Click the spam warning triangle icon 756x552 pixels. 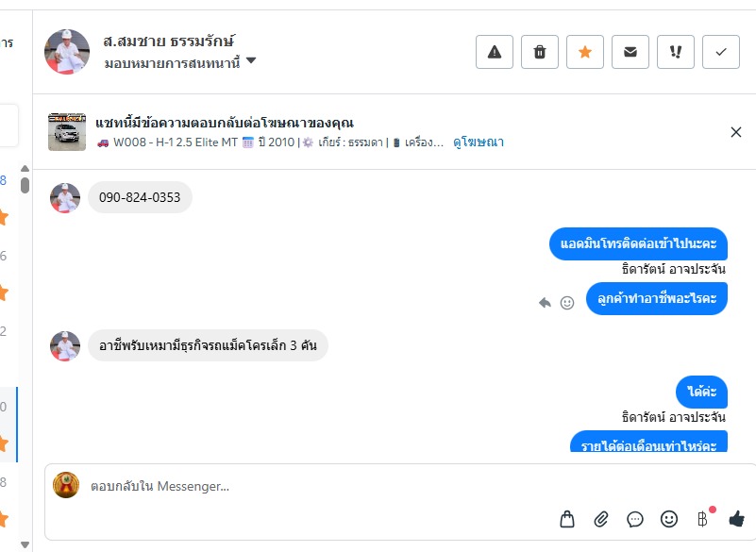click(494, 53)
